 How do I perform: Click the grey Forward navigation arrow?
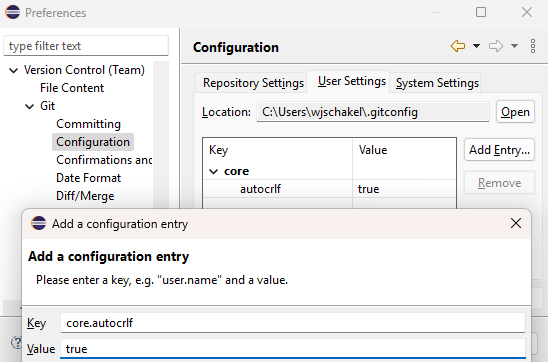[496, 46]
